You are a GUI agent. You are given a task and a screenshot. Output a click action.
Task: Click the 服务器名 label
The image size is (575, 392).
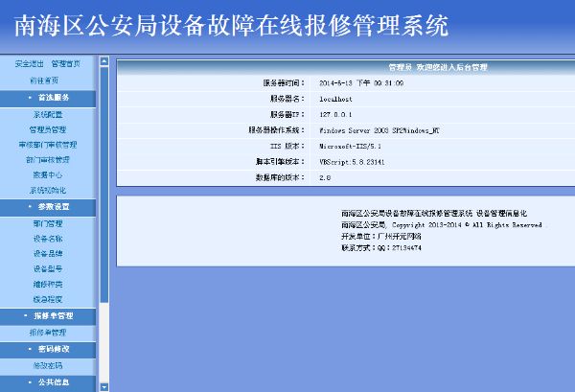click(287, 99)
